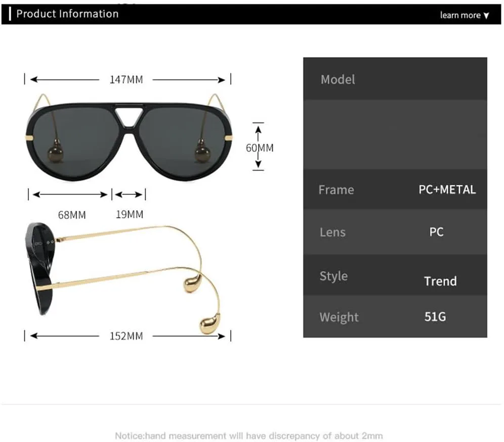Click the 68MM lens width label
The width and height of the screenshot is (504, 442).
(x=72, y=215)
